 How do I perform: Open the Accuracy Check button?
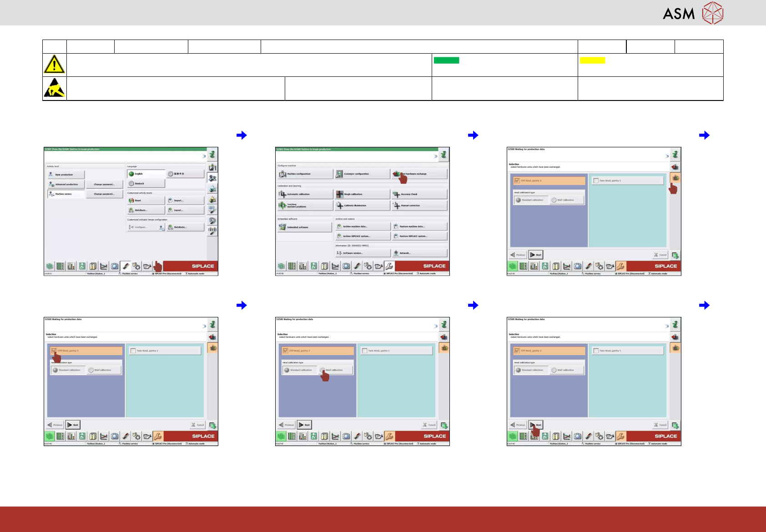pyautogui.click(x=419, y=194)
